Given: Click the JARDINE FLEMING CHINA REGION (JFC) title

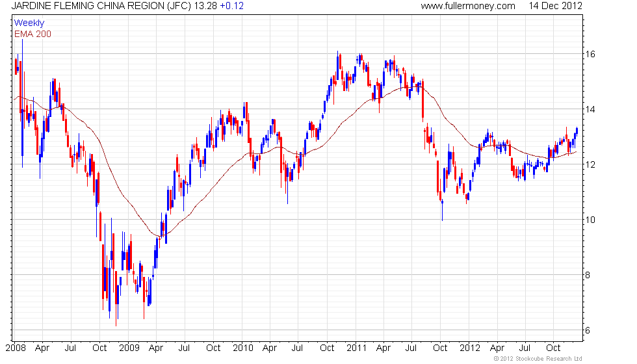Looking at the screenshot, I should point(101,6).
